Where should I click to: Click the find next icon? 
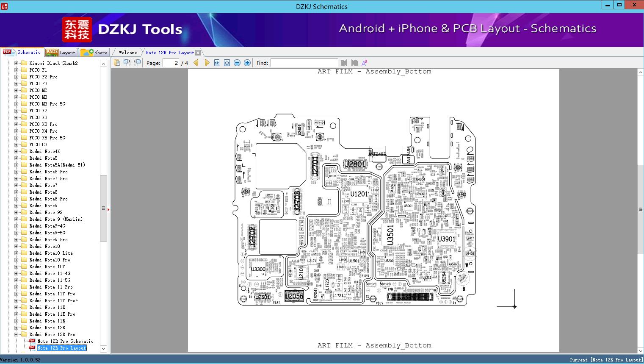coord(354,63)
